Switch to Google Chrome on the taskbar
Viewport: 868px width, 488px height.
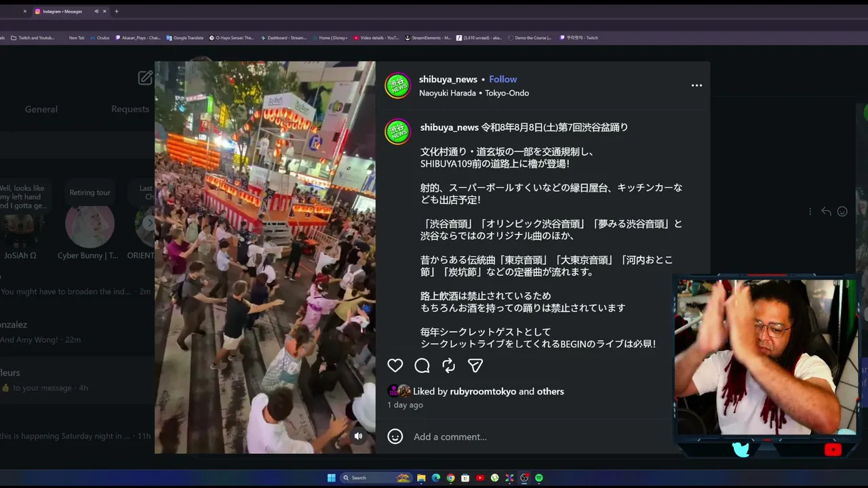click(x=450, y=478)
